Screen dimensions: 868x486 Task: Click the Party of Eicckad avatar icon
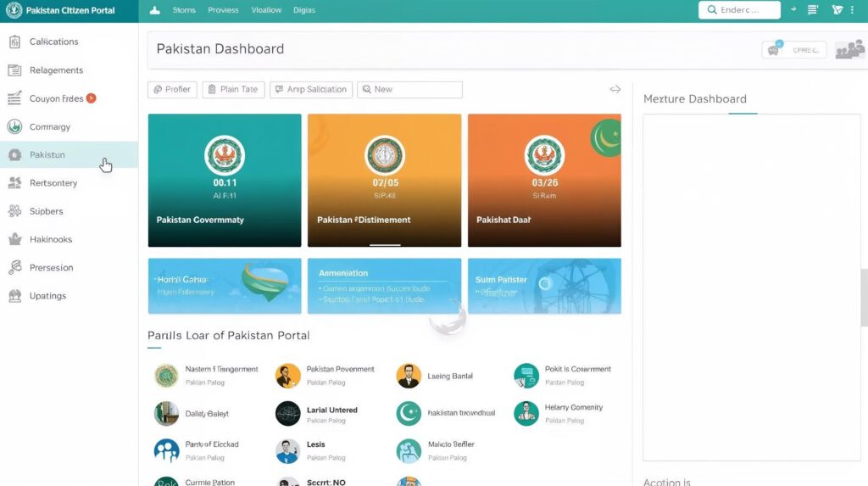click(166, 450)
